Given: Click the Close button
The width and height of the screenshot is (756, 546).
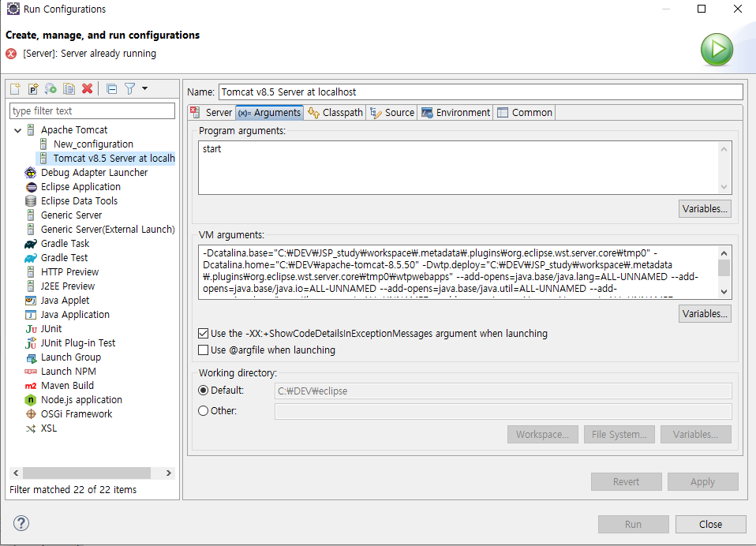Looking at the screenshot, I should [x=710, y=525].
